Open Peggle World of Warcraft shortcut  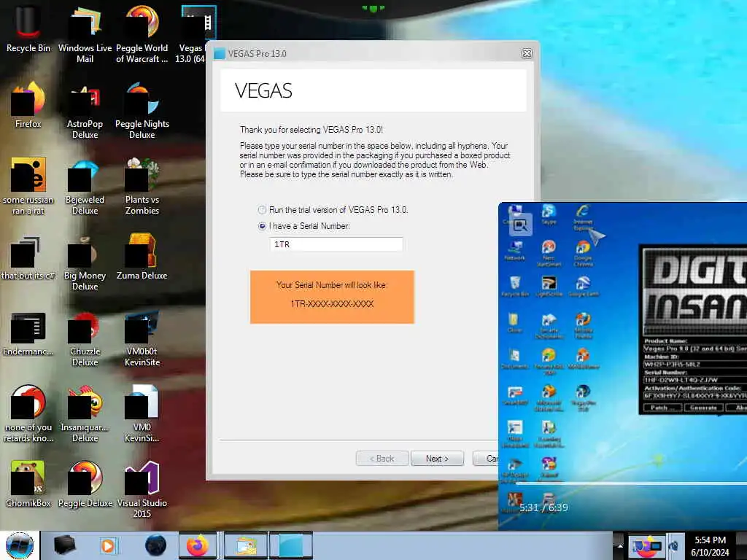pyautogui.click(x=142, y=34)
